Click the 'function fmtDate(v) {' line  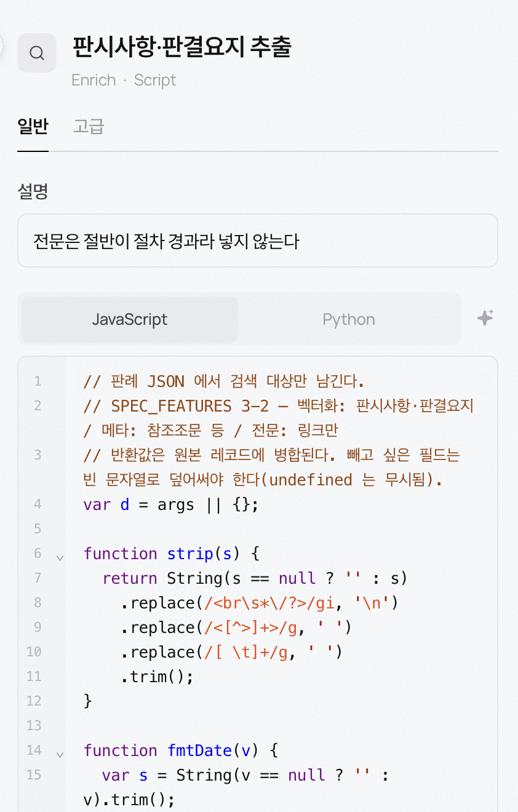[x=181, y=750]
